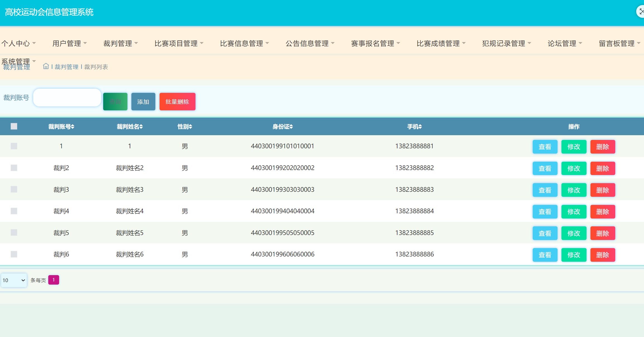
Task: Sort by 手机 column arrows
Action: click(x=420, y=127)
